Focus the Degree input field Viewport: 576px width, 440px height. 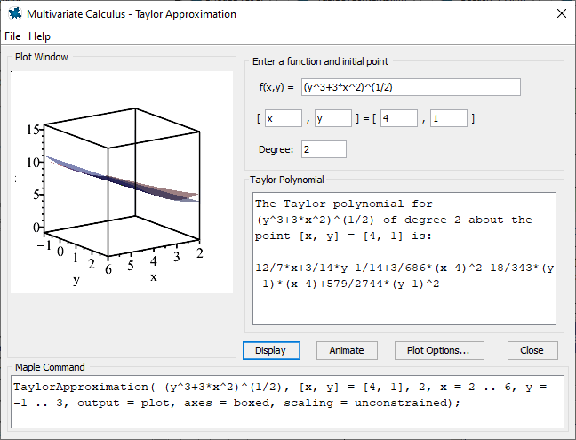pyautogui.click(x=324, y=149)
